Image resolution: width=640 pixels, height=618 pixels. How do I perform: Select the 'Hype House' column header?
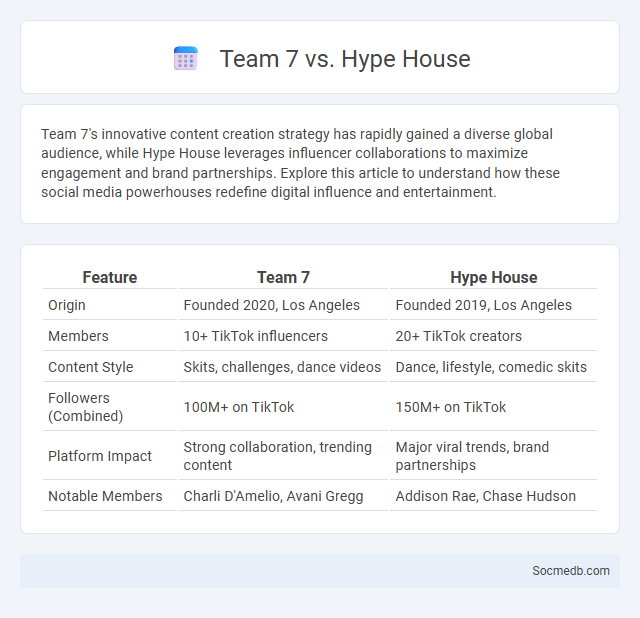(x=493, y=278)
